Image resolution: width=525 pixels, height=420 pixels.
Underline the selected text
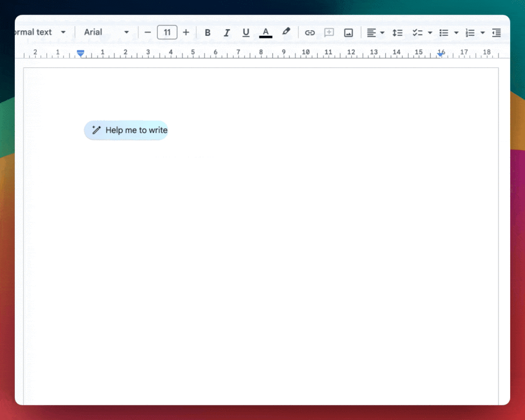click(246, 32)
